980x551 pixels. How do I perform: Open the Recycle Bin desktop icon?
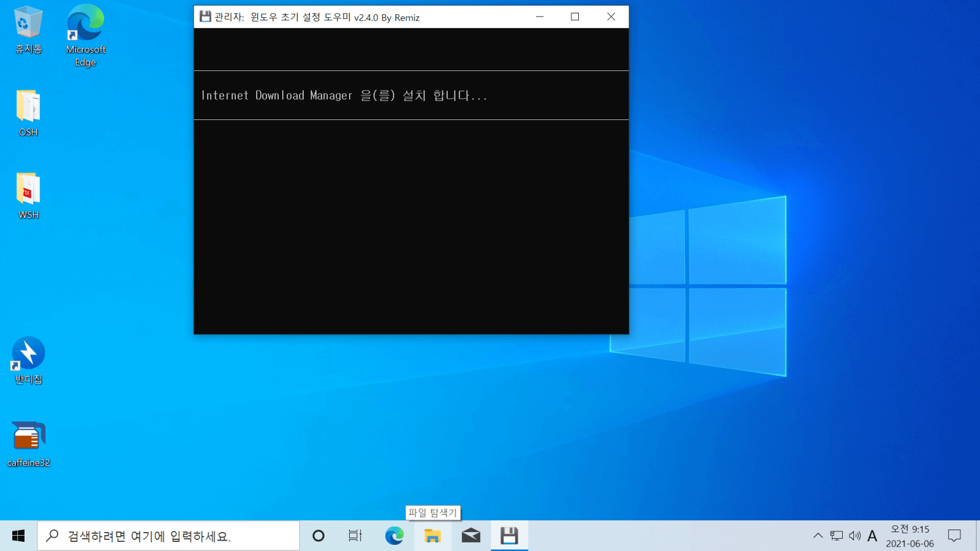[28, 29]
